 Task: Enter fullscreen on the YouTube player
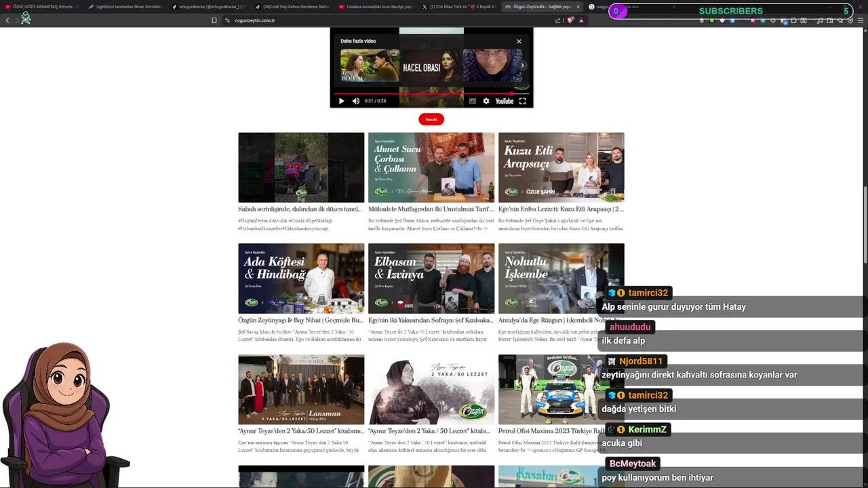tap(523, 101)
